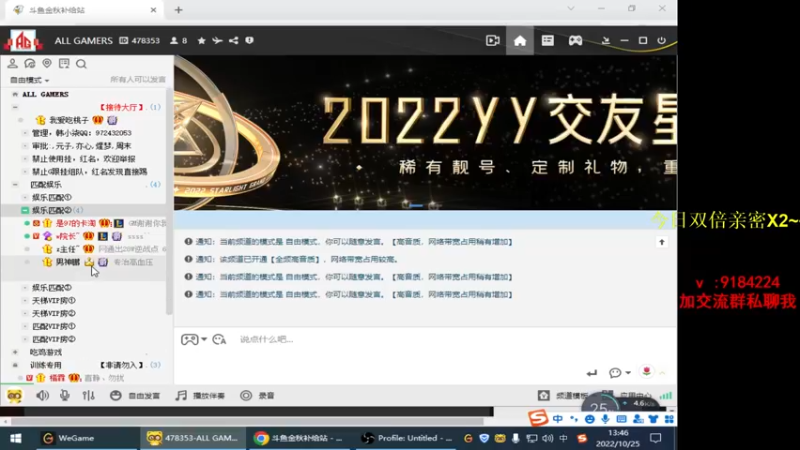Open the channel info exclamation icon
The width and height of the screenshot is (800, 450).
coord(249,40)
